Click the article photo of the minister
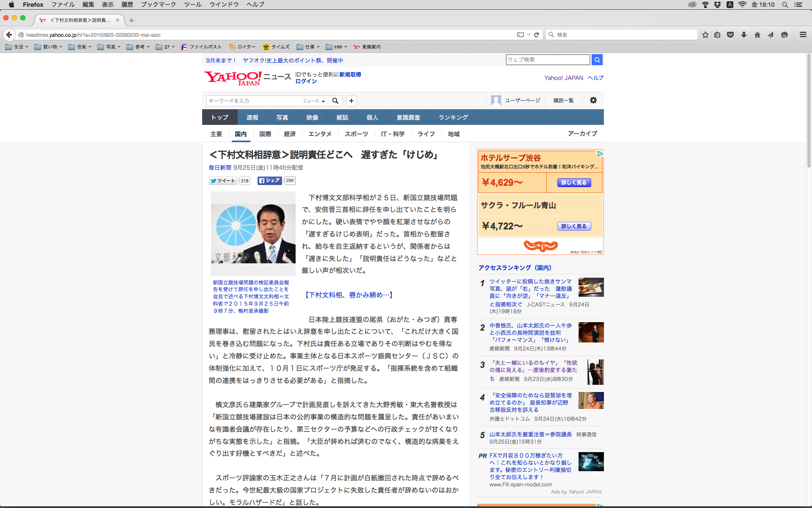812x508 pixels. pos(253,234)
